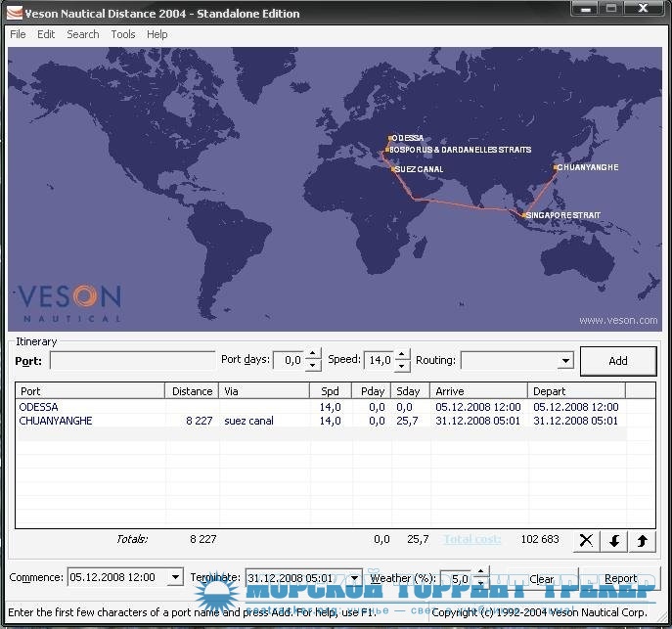Click SUEZ CANAL marker on the map
The image size is (672, 629).
[x=392, y=169]
